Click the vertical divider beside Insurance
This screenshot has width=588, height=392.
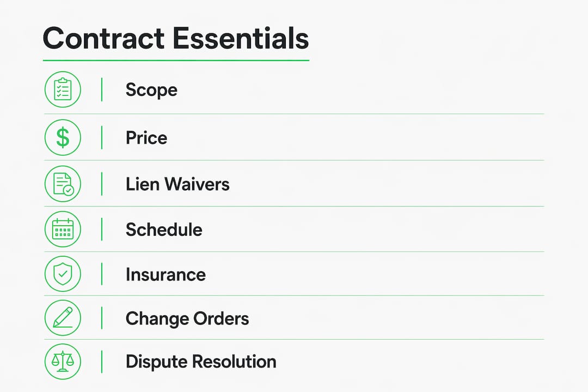pos(102,274)
